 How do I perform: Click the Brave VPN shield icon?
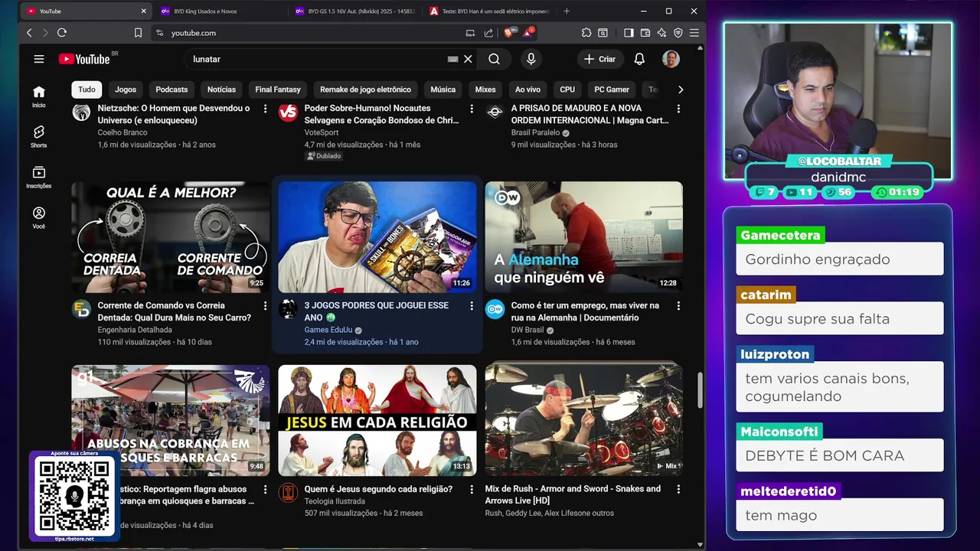point(678,33)
